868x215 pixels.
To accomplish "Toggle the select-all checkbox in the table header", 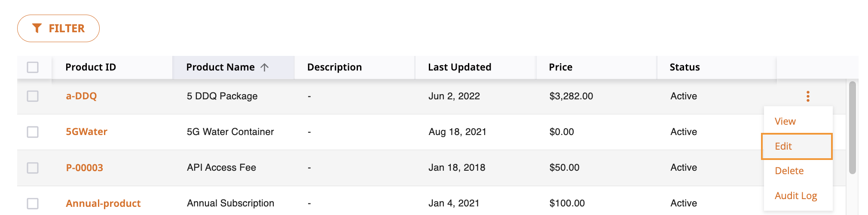I will [x=33, y=68].
